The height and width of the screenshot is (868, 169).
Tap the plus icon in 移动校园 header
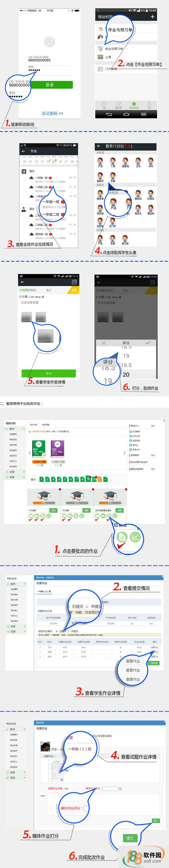pyautogui.click(x=152, y=17)
